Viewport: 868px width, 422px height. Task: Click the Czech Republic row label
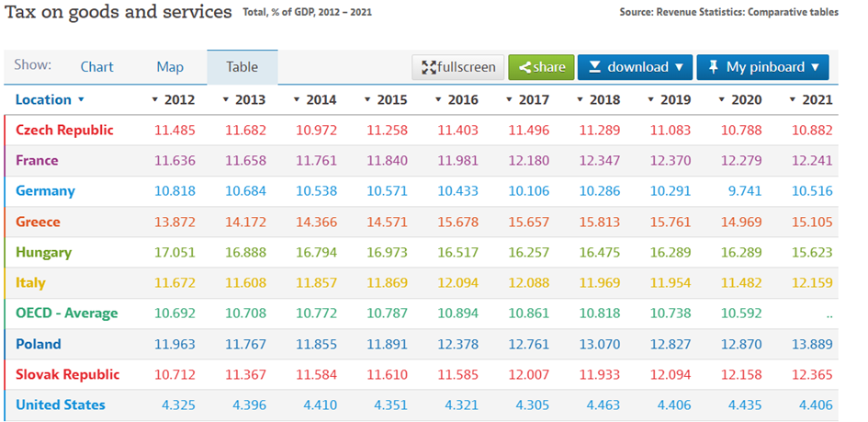64,130
